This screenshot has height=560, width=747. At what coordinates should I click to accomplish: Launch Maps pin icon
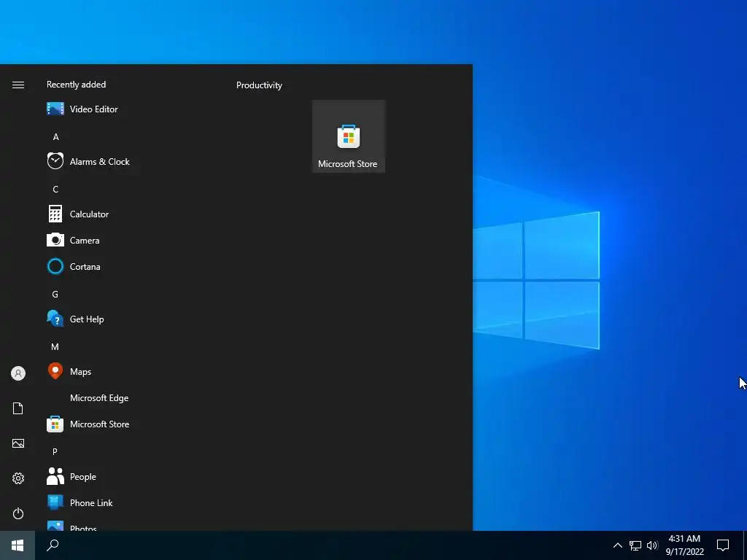coord(55,371)
